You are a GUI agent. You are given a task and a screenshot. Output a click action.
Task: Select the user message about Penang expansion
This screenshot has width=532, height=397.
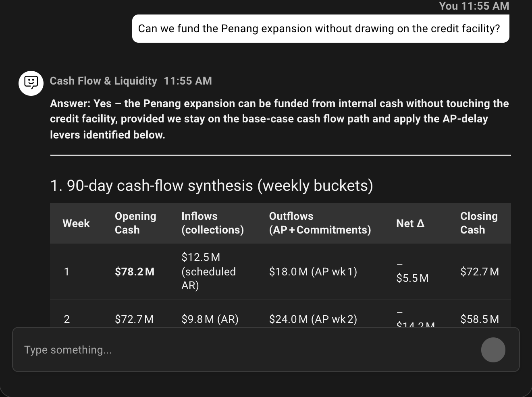pos(320,29)
